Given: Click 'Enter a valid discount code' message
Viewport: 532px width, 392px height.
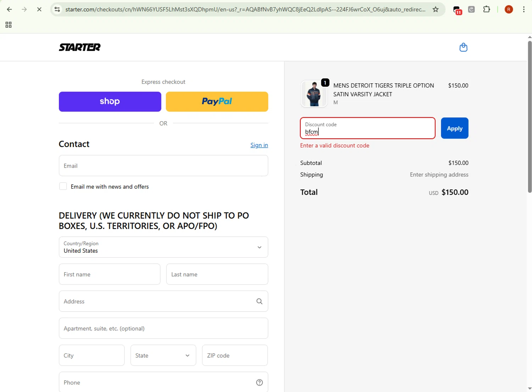Looking at the screenshot, I should pos(335,146).
